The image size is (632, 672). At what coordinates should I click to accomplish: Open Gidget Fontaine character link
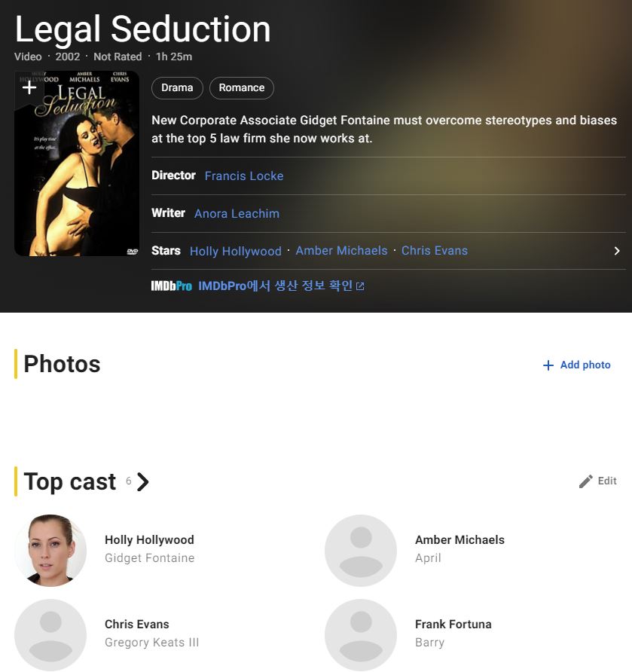150,558
